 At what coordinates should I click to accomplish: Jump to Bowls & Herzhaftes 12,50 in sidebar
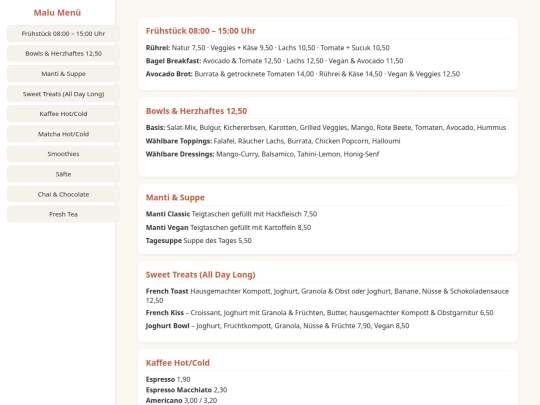coord(63,53)
